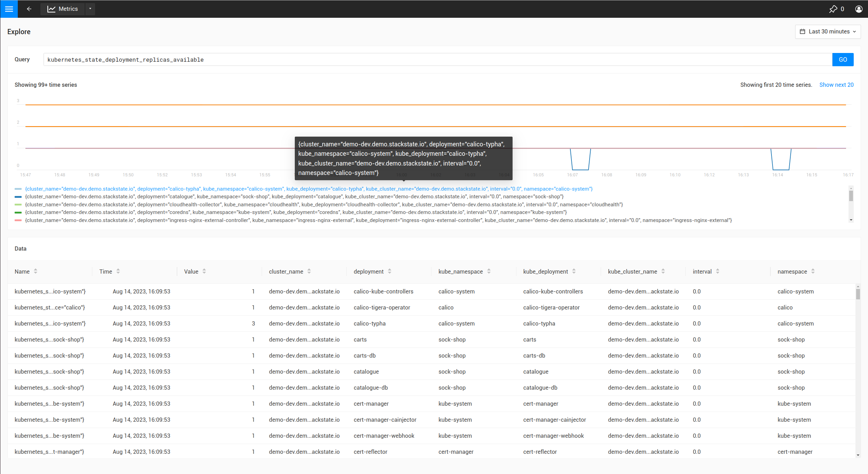The image size is (868, 474).
Task: Toggle sorting on the Time column
Action: point(118,271)
